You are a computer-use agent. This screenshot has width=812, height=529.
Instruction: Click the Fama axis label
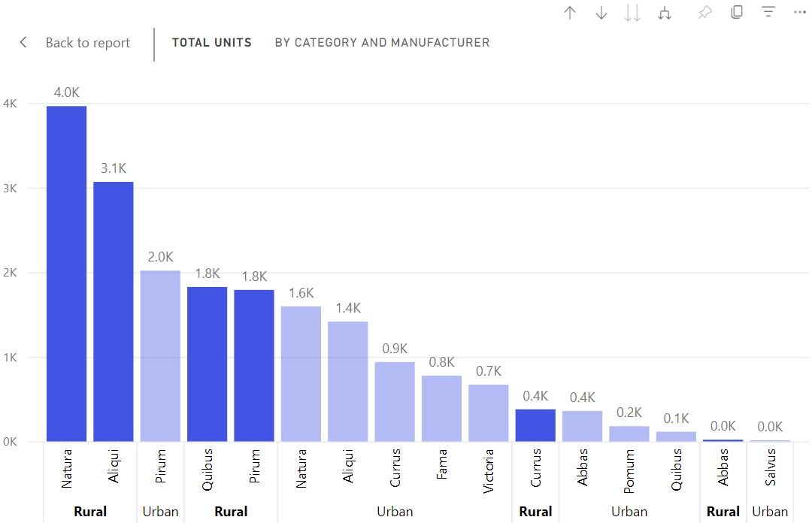[442, 464]
